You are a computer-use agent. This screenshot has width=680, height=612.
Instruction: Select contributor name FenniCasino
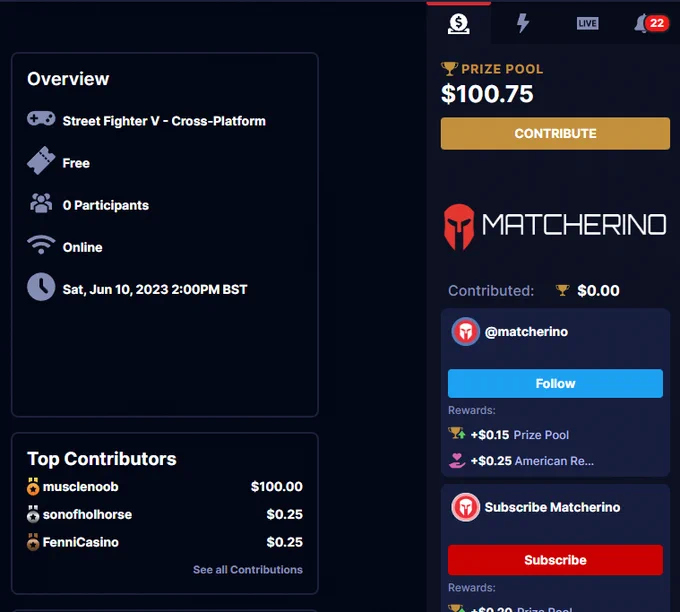coord(81,542)
